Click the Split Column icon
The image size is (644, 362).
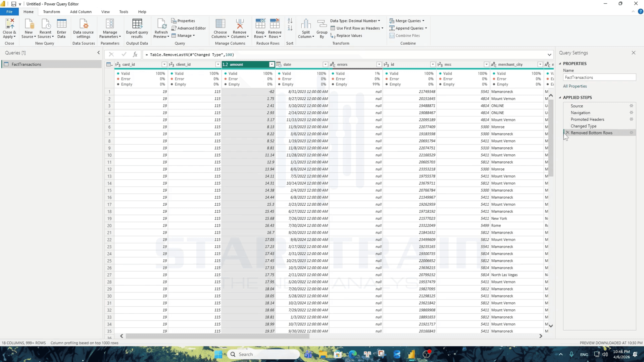306,24
